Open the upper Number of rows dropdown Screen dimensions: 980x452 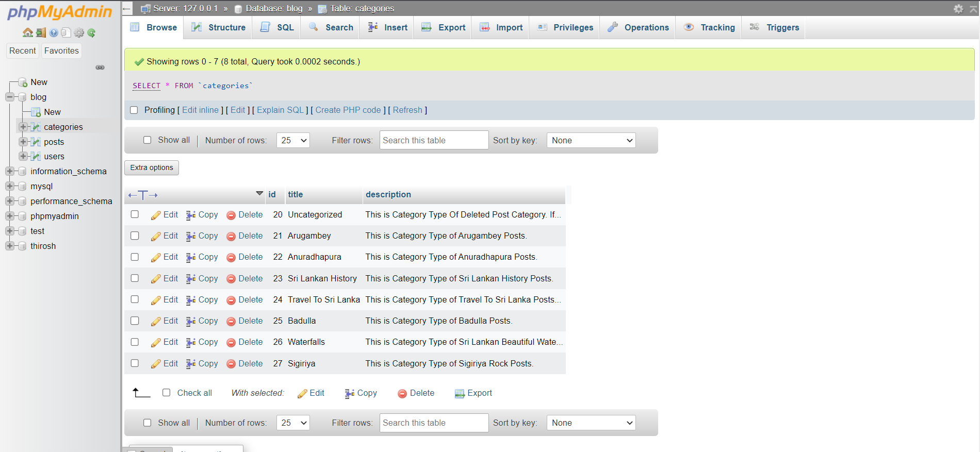pyautogui.click(x=293, y=140)
